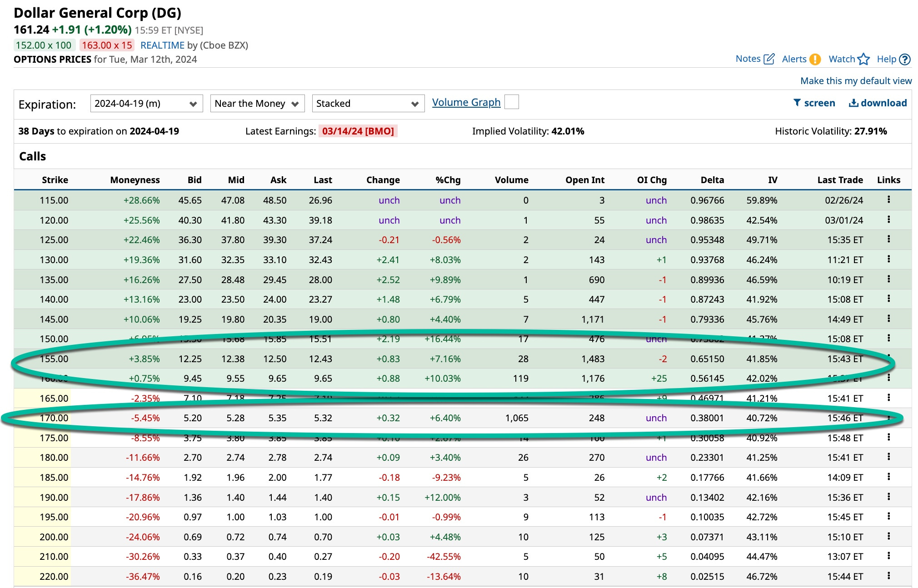The height and width of the screenshot is (588, 918).
Task: Click the screen filter funnel icon
Action: point(797,103)
